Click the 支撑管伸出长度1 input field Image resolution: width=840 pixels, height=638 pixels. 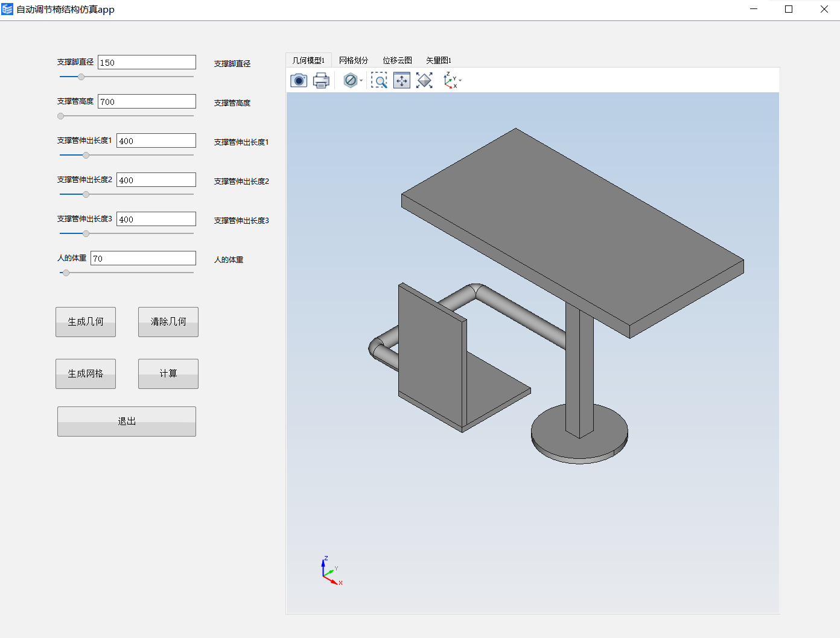point(156,141)
